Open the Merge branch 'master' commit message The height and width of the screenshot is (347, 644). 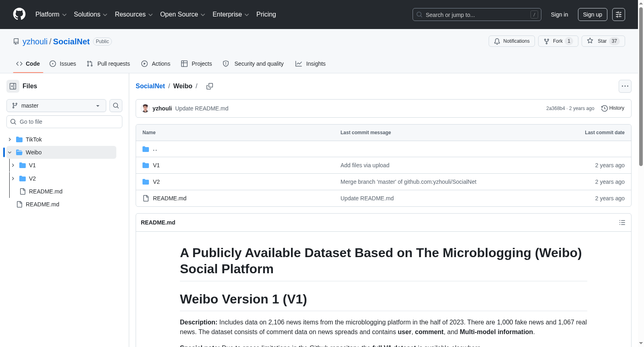click(408, 182)
